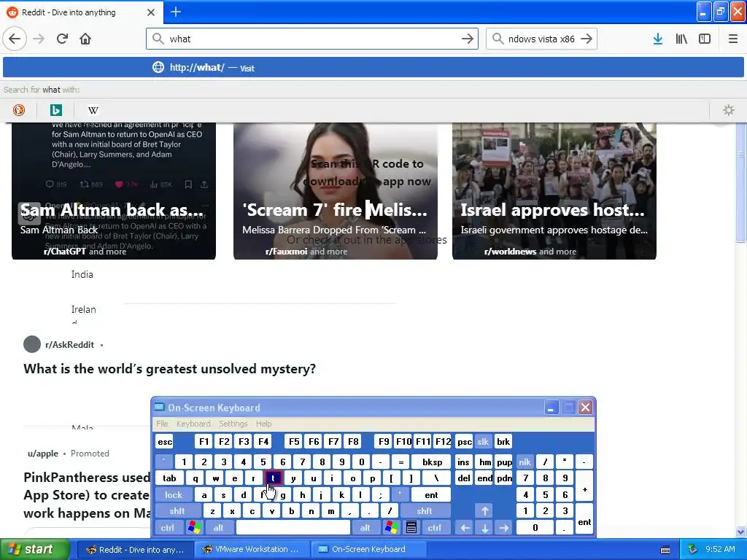This screenshot has height=560, width=747.
Task: Toggle the nlk num lock key
Action: pyautogui.click(x=525, y=462)
